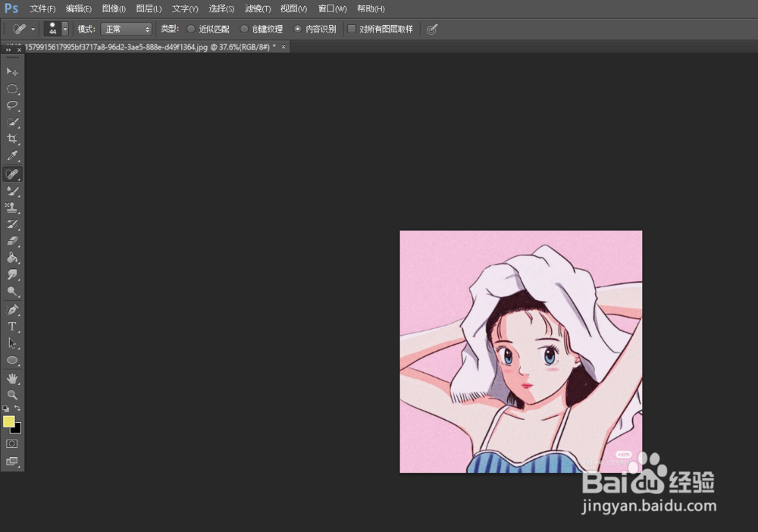Screen dimensions: 758x532
Task: Close the jpg document tab
Action: tap(283, 47)
